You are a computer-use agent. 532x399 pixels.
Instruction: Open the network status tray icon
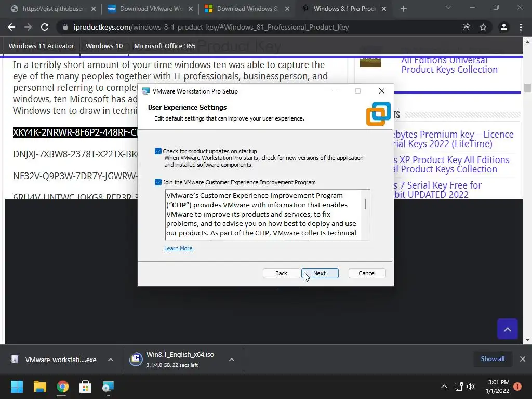coord(458,387)
